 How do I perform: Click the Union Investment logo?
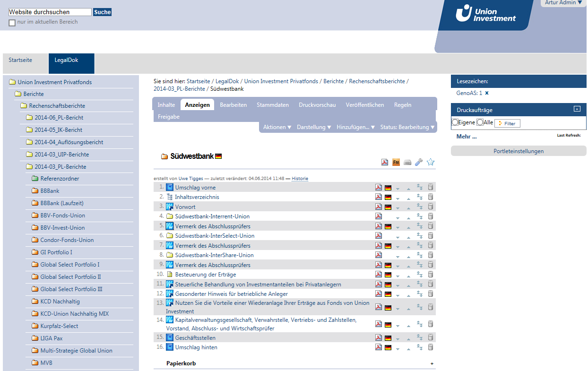[x=486, y=13]
